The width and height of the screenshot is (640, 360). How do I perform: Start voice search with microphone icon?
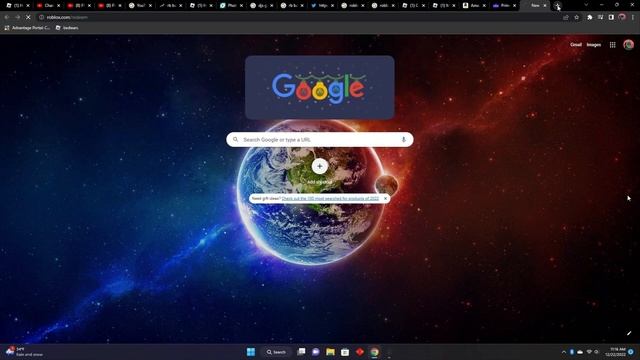(x=403, y=140)
